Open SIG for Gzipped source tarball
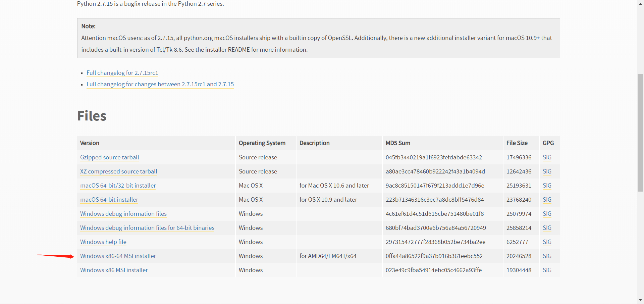The image size is (644, 304). pyautogui.click(x=547, y=157)
